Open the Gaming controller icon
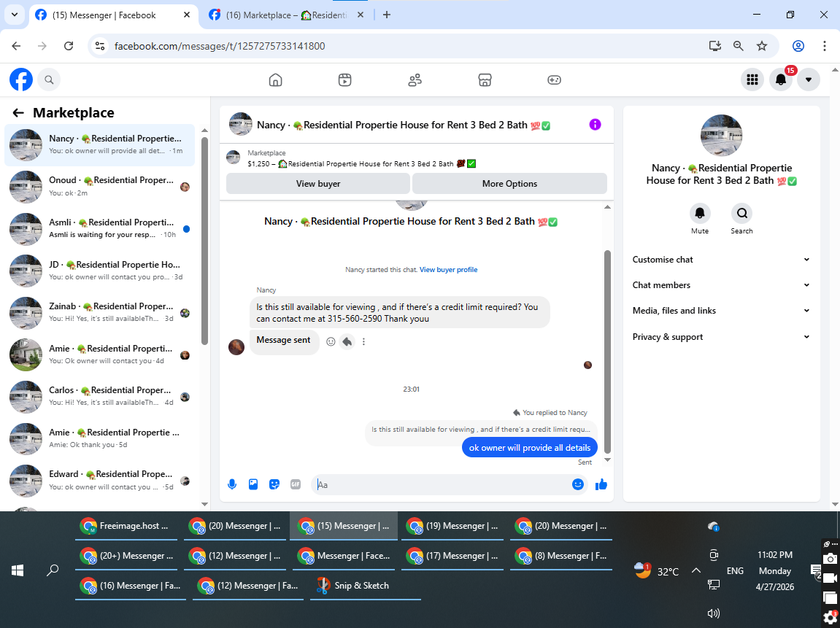Image resolution: width=840 pixels, height=628 pixels. (554, 80)
